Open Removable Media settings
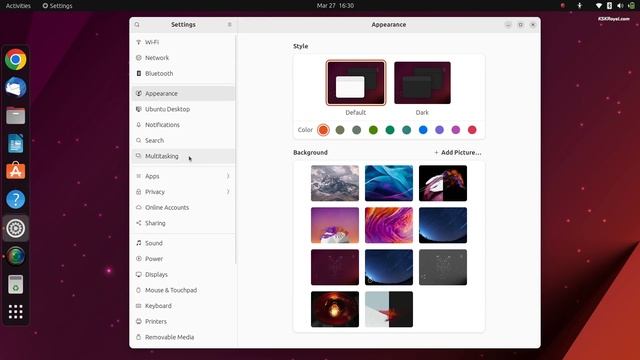The width and height of the screenshot is (640, 360). [x=183, y=337]
